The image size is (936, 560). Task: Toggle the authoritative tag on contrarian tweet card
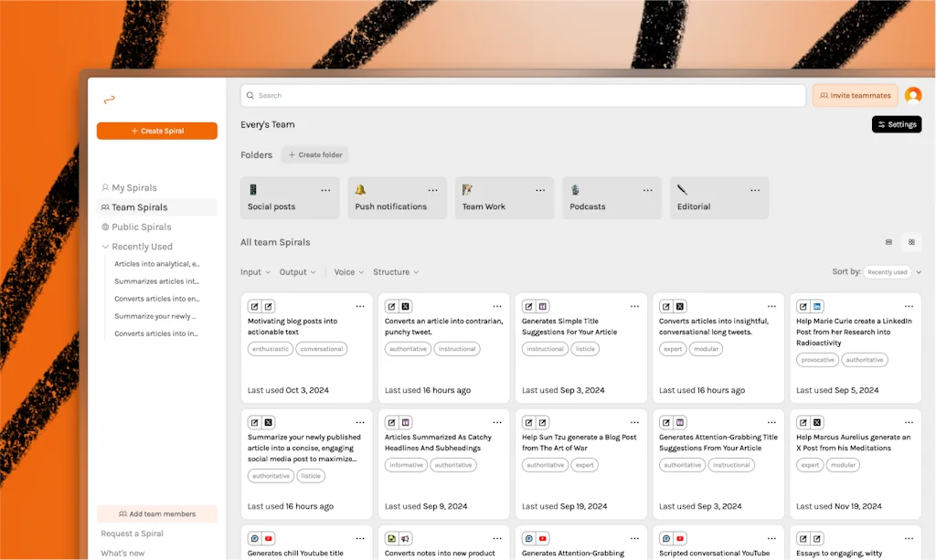click(408, 349)
